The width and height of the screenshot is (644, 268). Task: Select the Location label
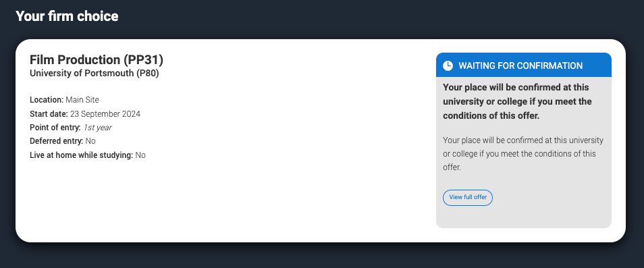(47, 100)
